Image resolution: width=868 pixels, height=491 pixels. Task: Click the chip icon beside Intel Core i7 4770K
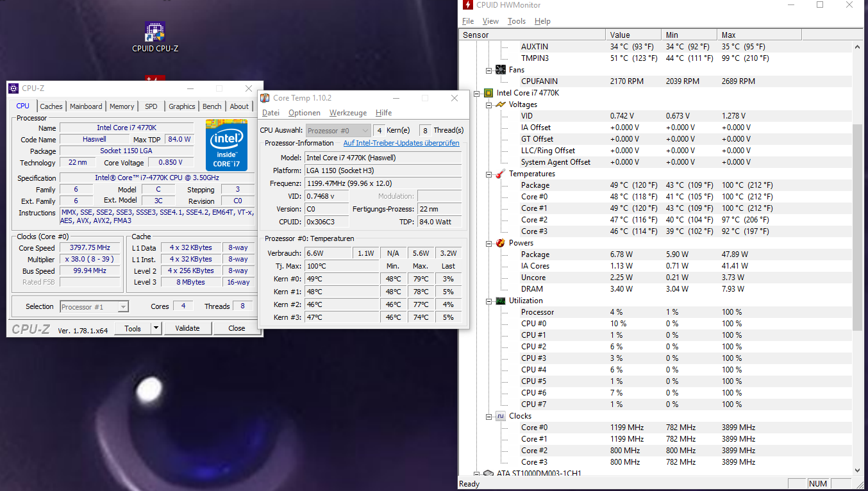point(488,93)
